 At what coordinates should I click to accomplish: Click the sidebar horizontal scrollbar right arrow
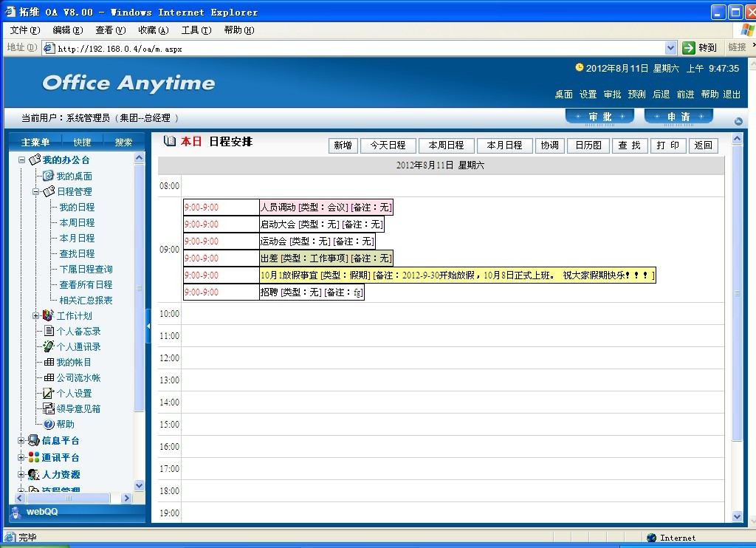pyautogui.click(x=126, y=499)
